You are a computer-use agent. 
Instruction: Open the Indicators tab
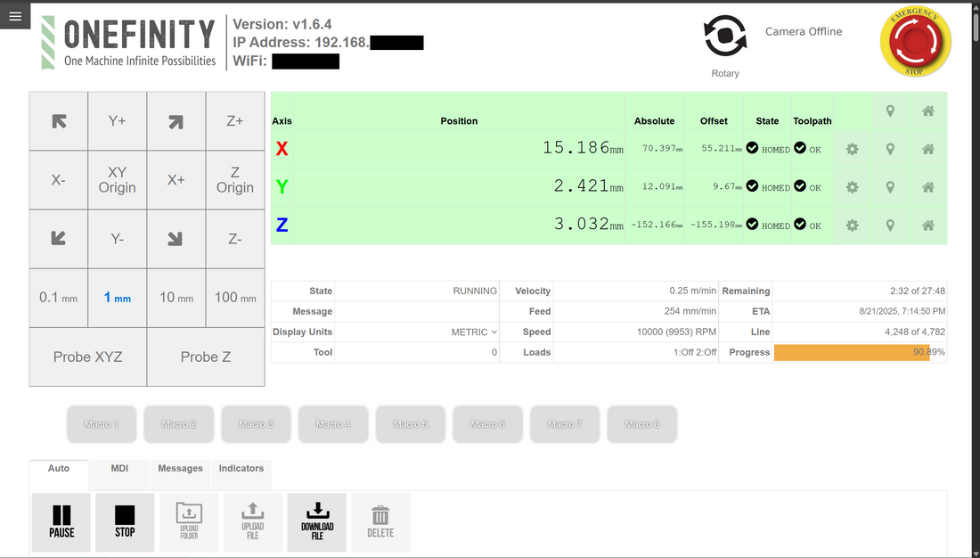click(241, 468)
